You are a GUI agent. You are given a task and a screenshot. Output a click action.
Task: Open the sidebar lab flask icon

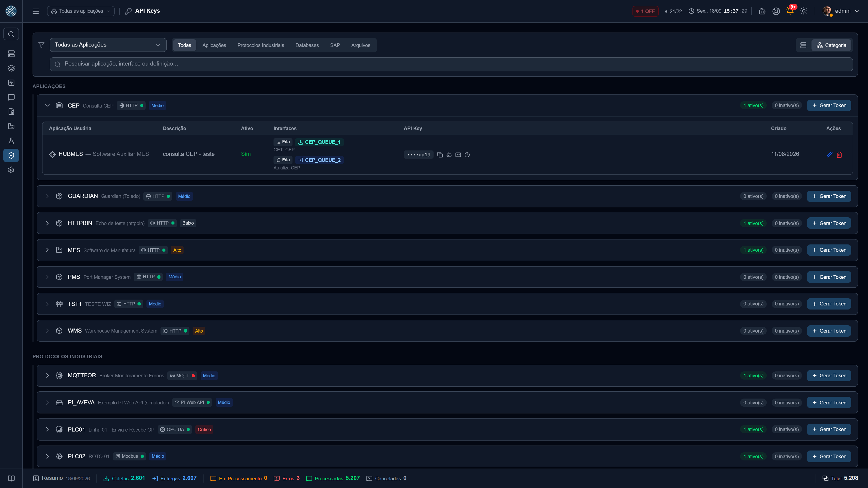click(x=11, y=141)
